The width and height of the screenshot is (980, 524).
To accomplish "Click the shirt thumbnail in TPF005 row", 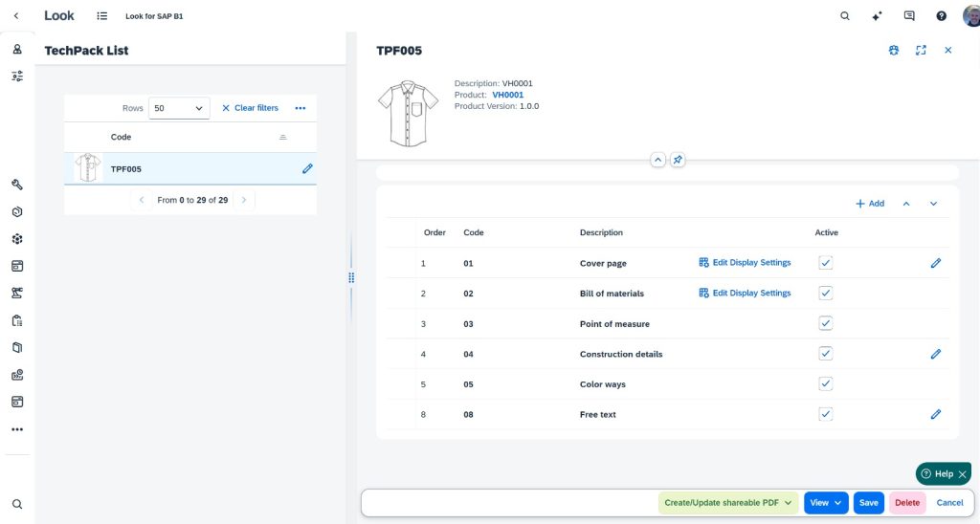I will (x=88, y=168).
